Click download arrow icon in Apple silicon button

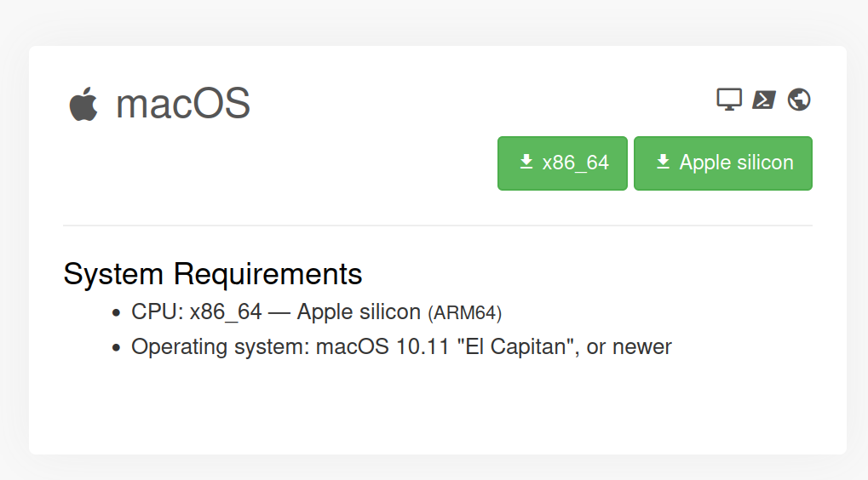[664, 162]
